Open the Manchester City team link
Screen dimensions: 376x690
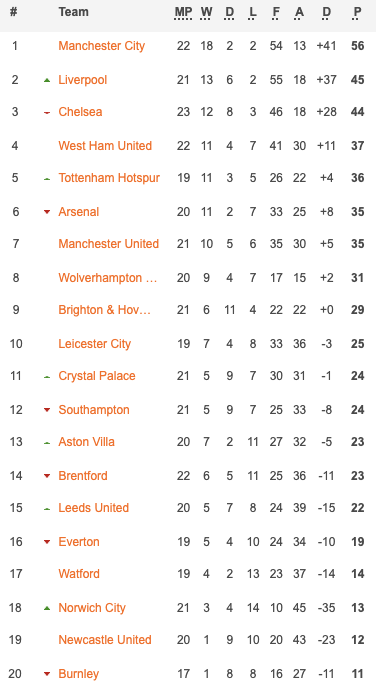102,46
